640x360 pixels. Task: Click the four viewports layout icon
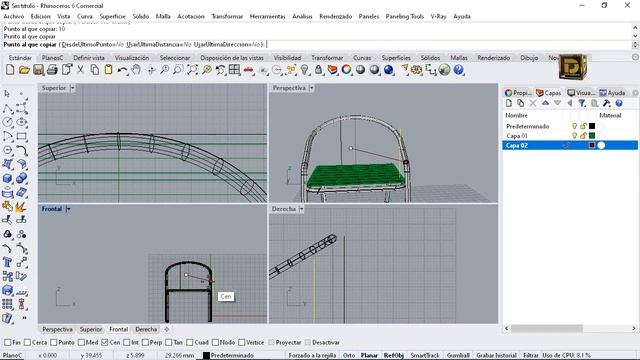(x=234, y=70)
